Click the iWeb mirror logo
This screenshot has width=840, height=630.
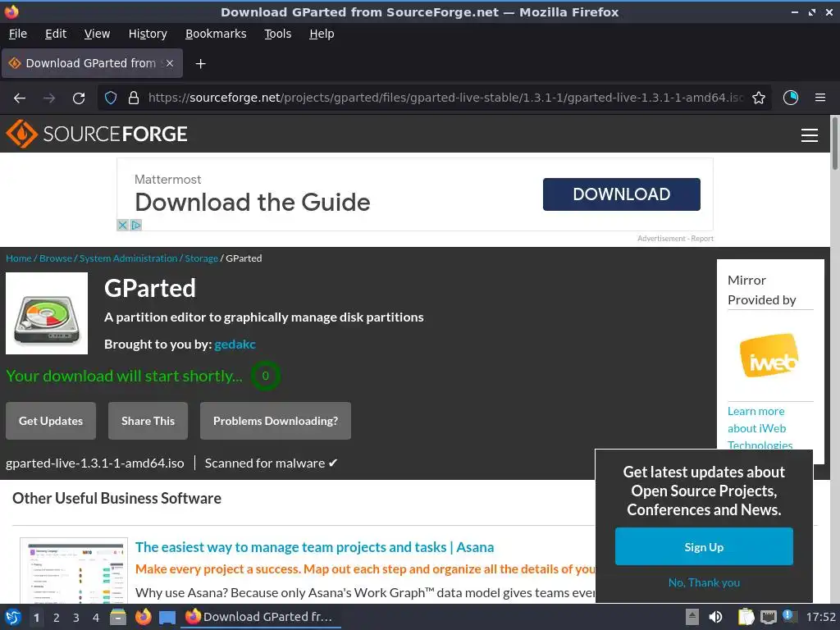click(x=769, y=355)
